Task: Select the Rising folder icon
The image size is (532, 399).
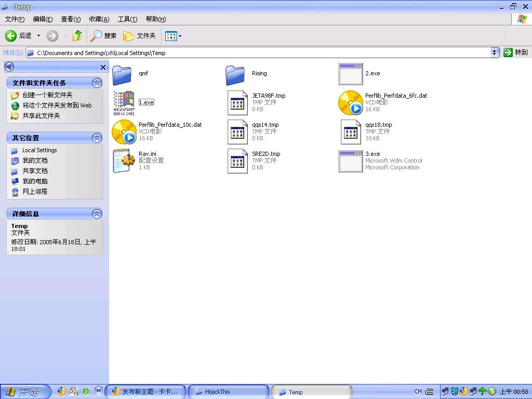Action: [235, 74]
